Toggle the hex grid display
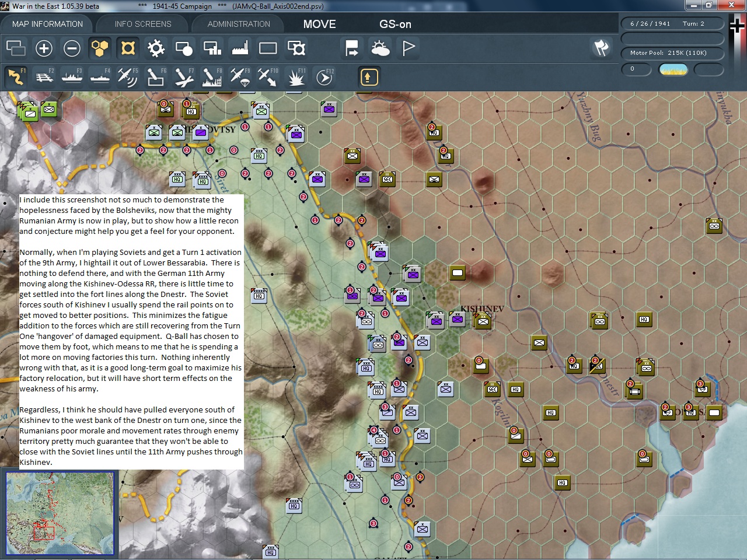Image resolution: width=747 pixels, height=560 pixels. coord(100,48)
